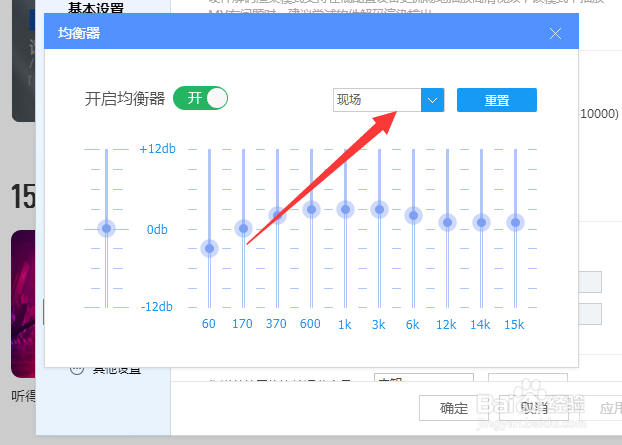Viewport: 622px width, 445px height.
Task: Adjust the 170 Hz band slider
Action: (244, 228)
